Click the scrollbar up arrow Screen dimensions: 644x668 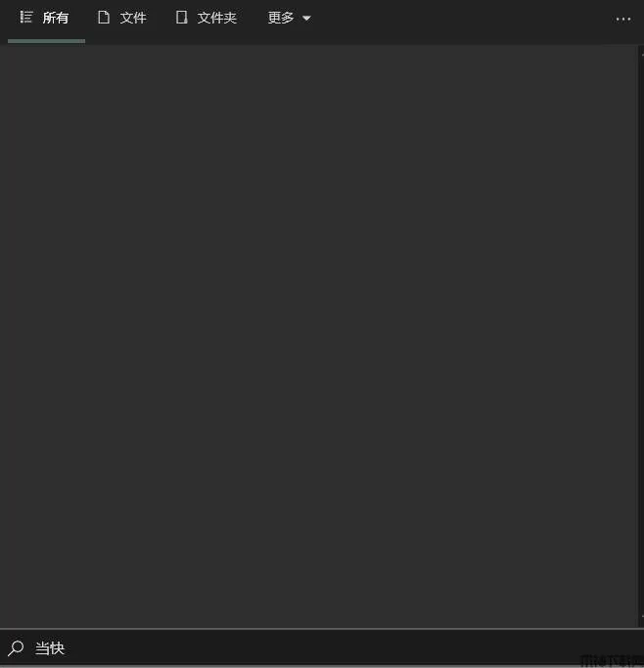[x=642, y=54]
